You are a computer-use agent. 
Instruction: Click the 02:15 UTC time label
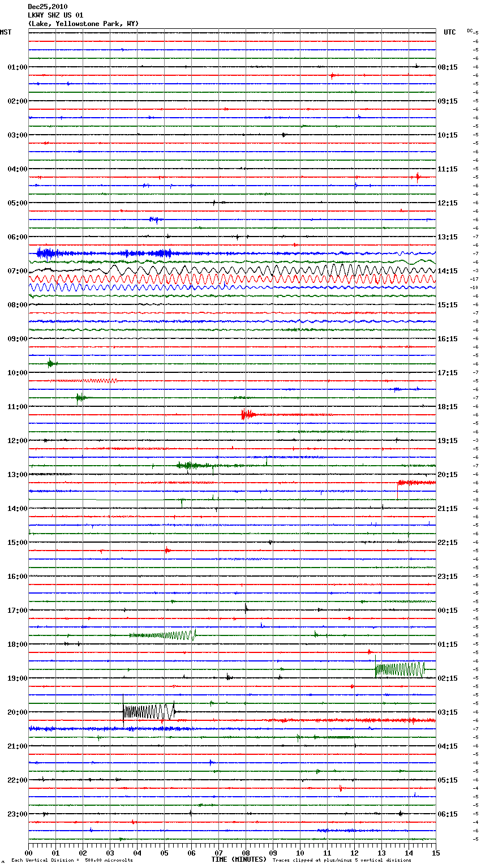coord(448,678)
